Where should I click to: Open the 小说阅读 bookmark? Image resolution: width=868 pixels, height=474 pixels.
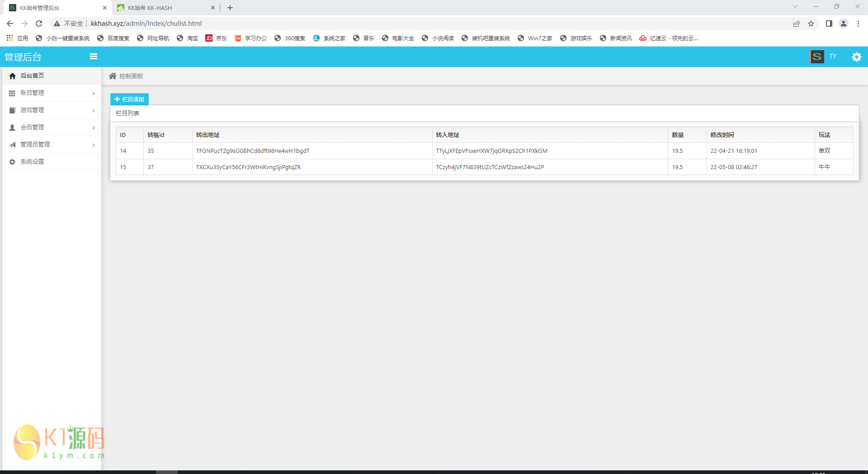(438, 38)
